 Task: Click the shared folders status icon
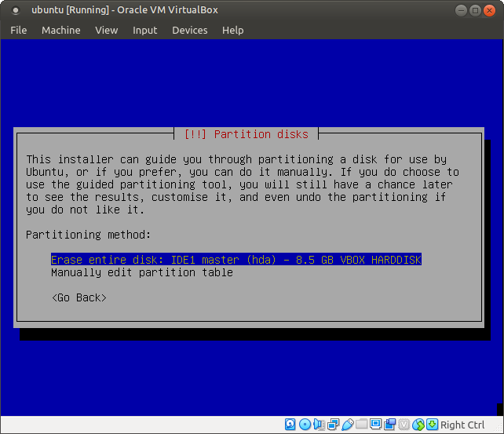361,424
